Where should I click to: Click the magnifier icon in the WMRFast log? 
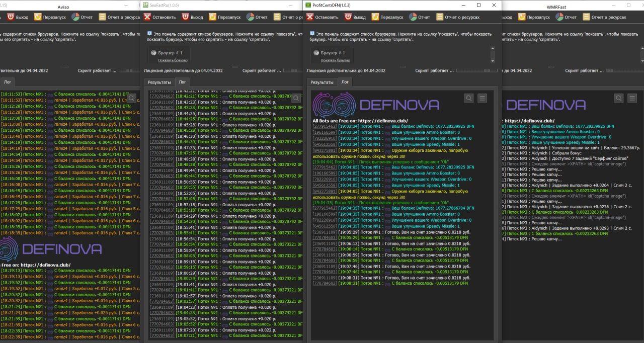pos(619,99)
